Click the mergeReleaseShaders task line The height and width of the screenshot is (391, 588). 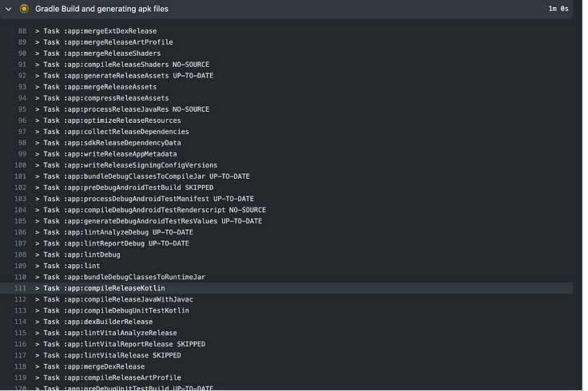pyautogui.click(x=98, y=53)
